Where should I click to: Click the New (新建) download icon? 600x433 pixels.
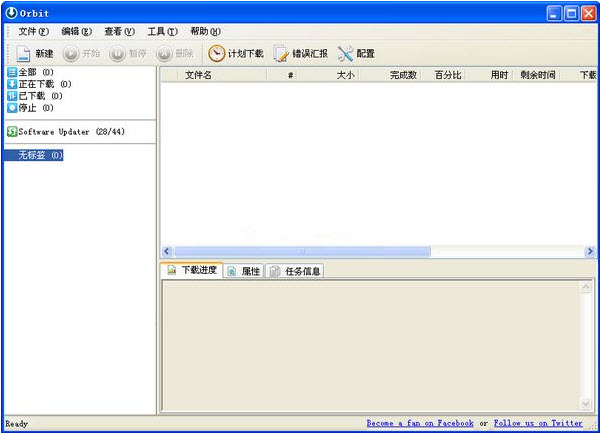pos(23,54)
